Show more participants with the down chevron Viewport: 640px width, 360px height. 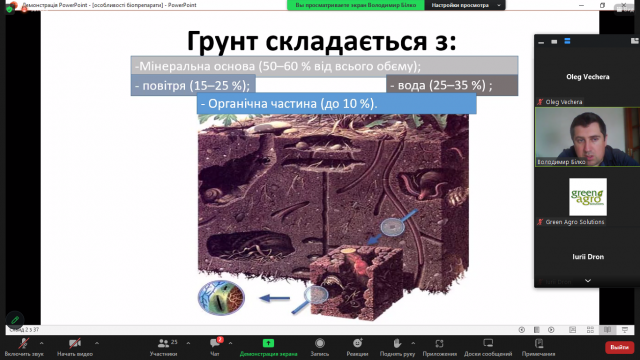588,281
